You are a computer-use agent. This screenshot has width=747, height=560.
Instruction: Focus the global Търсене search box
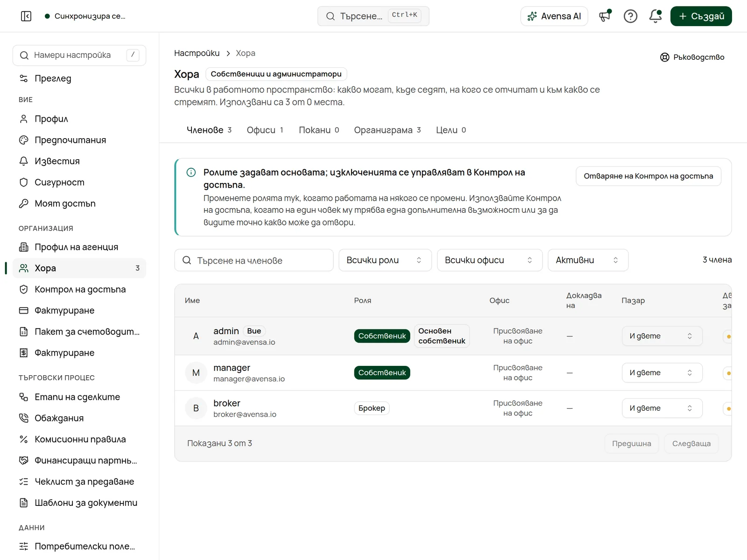coord(373,16)
